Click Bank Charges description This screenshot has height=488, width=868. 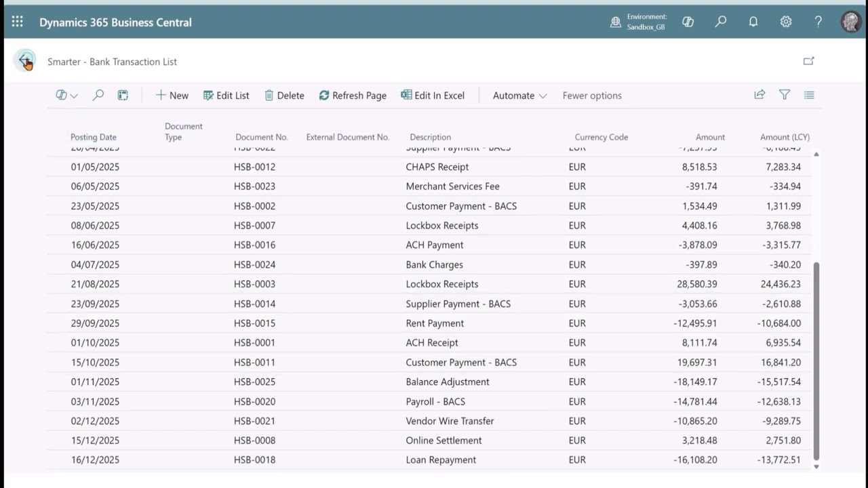click(435, 264)
